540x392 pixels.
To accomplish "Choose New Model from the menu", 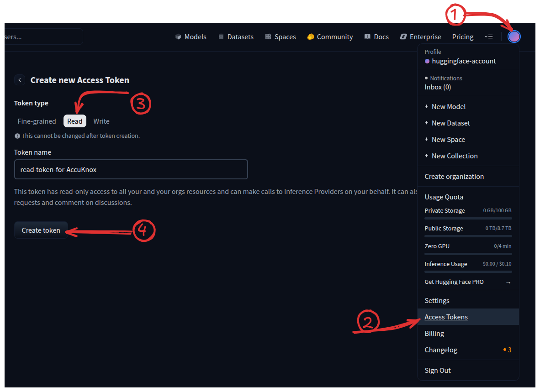I will click(x=468, y=107).
